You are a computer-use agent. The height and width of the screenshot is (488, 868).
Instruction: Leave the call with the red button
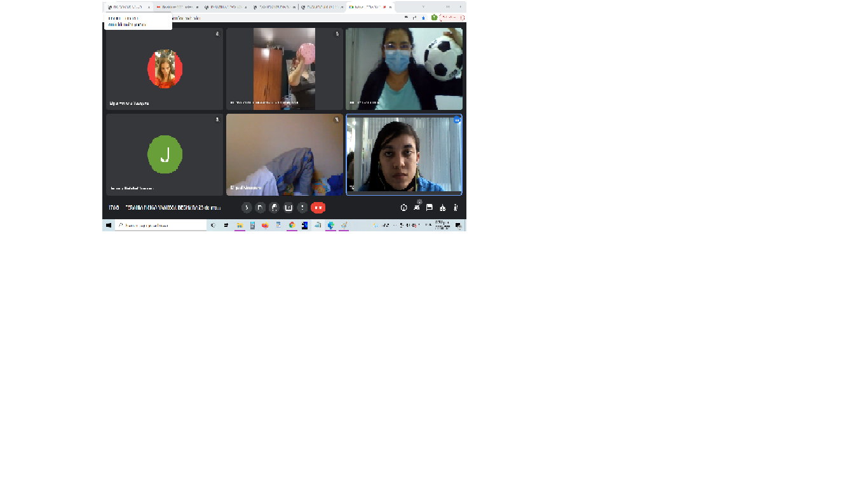pyautogui.click(x=318, y=208)
